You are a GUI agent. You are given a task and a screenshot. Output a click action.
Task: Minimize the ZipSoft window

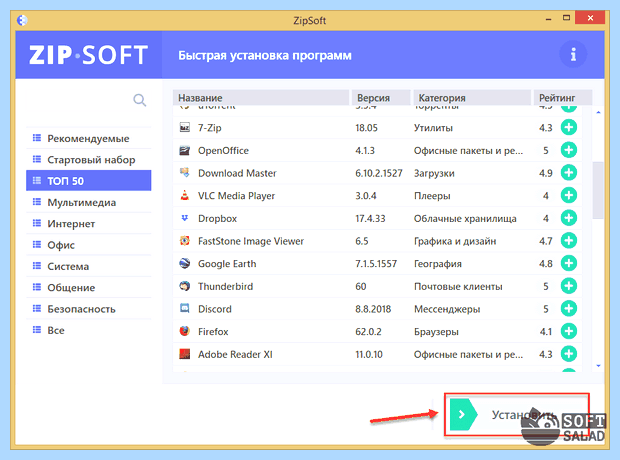pyautogui.click(x=548, y=19)
